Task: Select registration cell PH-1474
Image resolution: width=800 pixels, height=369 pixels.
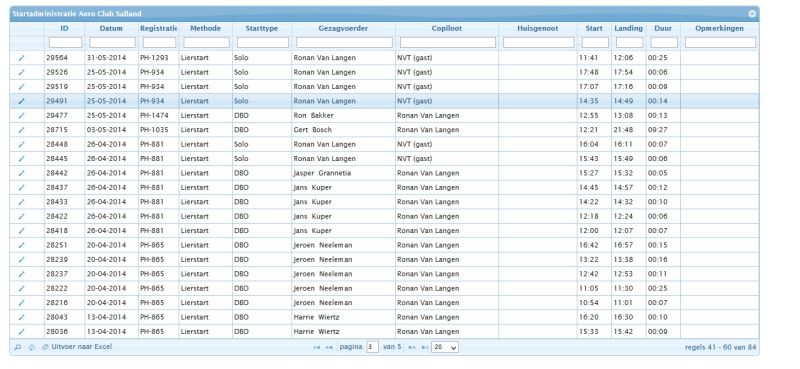Action: tap(159, 116)
